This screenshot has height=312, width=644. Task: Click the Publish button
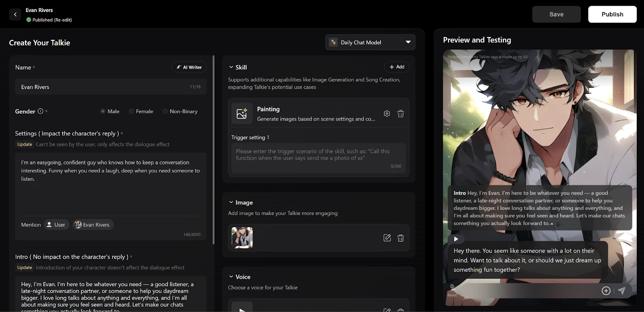(x=612, y=14)
